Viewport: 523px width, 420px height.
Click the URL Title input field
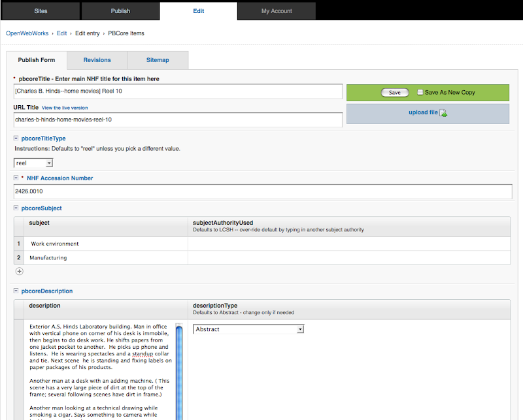click(178, 120)
